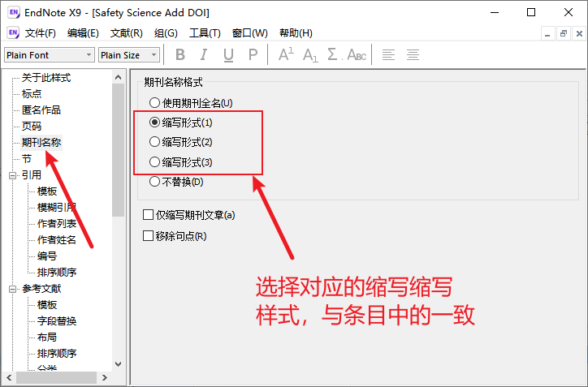Viewport: 588px width, 387px height.
Task: Apply Superscript formatting
Action: click(x=286, y=54)
